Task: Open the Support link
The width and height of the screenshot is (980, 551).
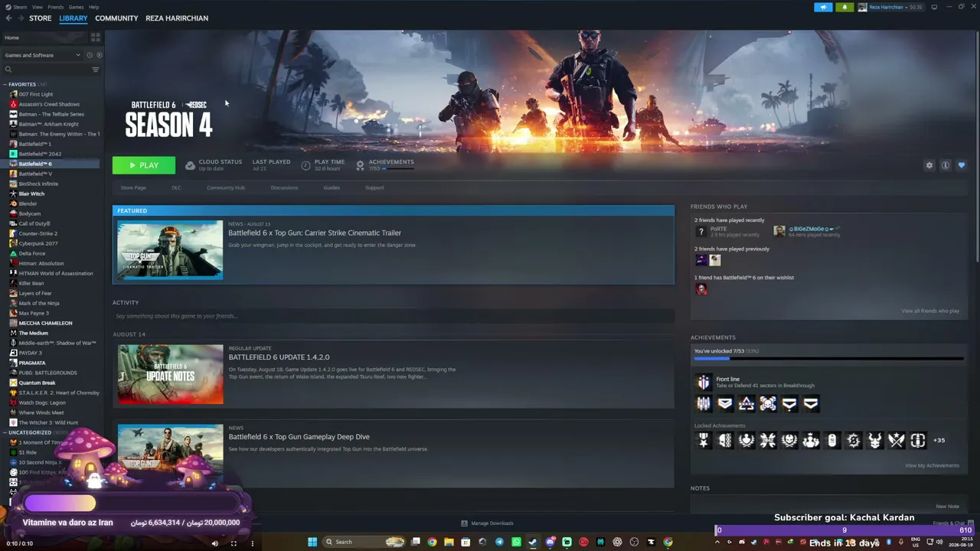Action: (x=374, y=187)
